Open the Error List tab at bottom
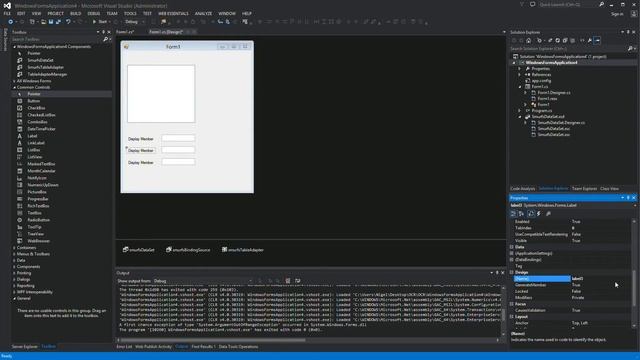Image resolution: width=640 pixels, height=360 pixels. pos(124,347)
